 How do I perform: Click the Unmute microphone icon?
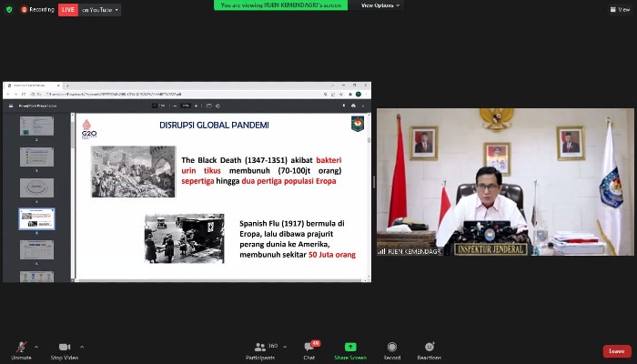coord(19,348)
